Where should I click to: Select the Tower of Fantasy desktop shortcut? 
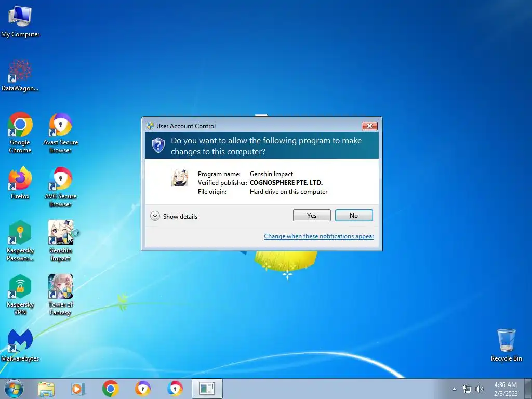tap(60, 295)
